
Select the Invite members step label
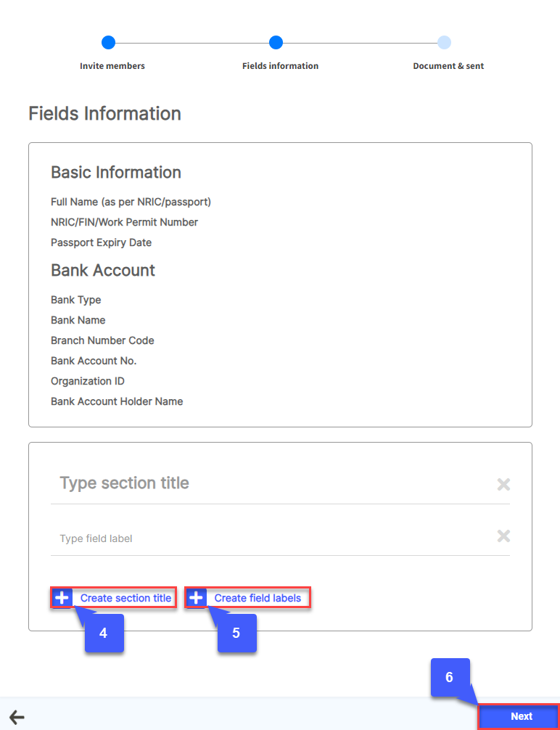click(112, 66)
